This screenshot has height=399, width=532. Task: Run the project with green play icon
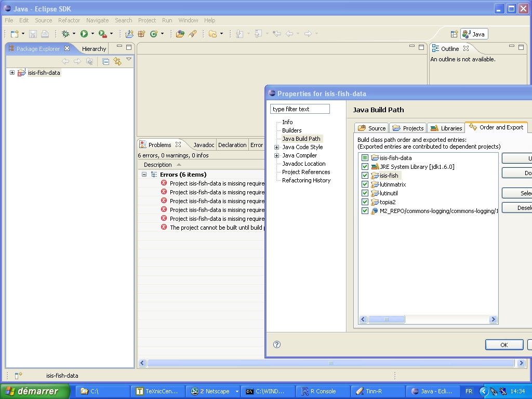click(x=84, y=34)
